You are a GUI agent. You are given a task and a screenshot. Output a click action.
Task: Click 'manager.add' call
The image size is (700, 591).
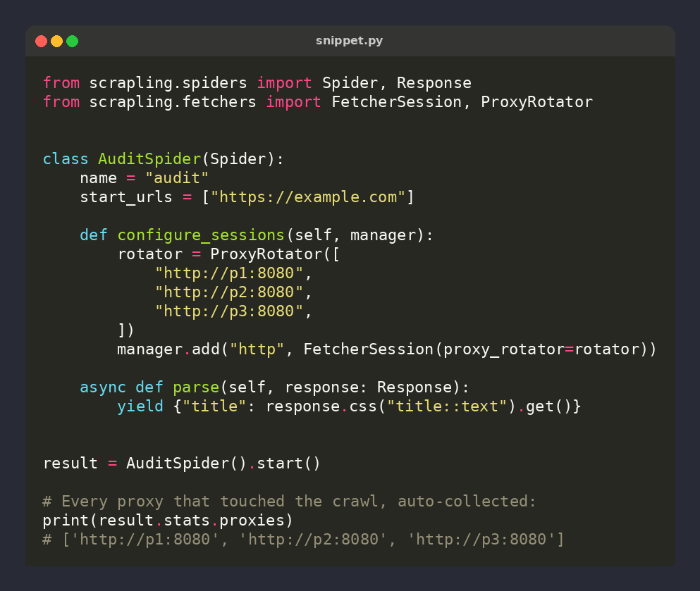pos(168,349)
